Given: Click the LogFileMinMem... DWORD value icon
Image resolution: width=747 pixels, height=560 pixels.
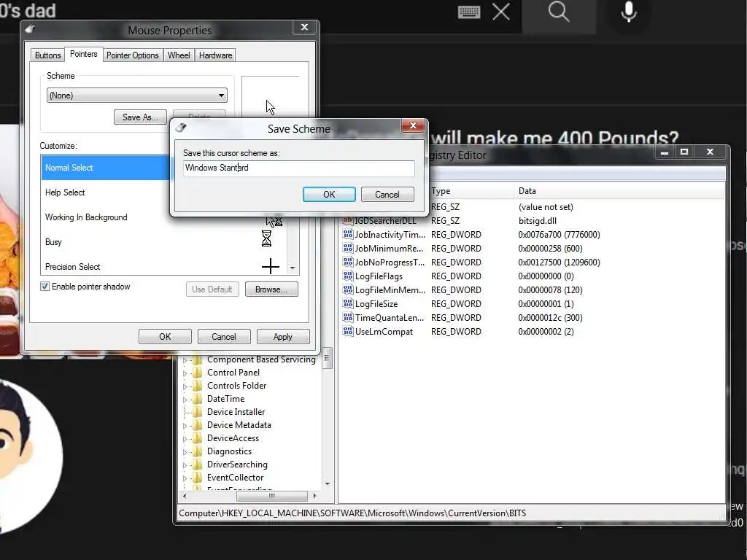Looking at the screenshot, I should tap(348, 289).
